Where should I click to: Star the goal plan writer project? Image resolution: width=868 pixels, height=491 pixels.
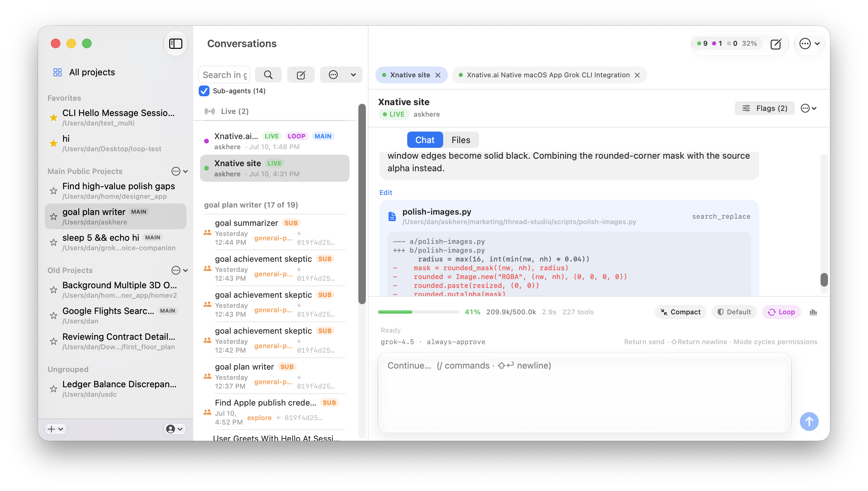(x=53, y=217)
